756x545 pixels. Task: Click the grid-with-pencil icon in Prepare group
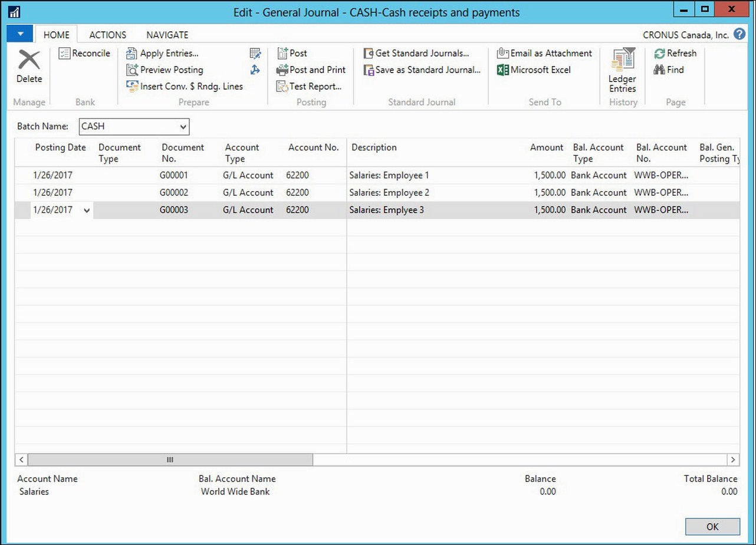click(255, 53)
